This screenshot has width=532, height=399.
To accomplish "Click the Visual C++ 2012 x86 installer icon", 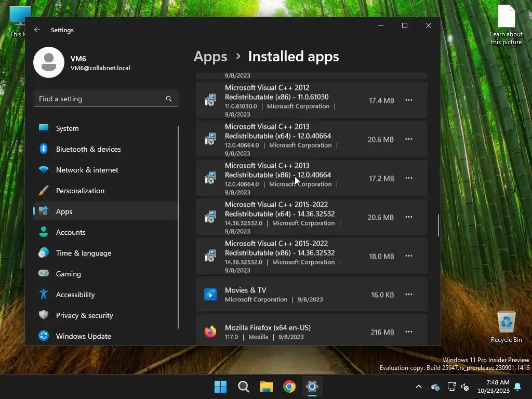I will [x=210, y=100].
